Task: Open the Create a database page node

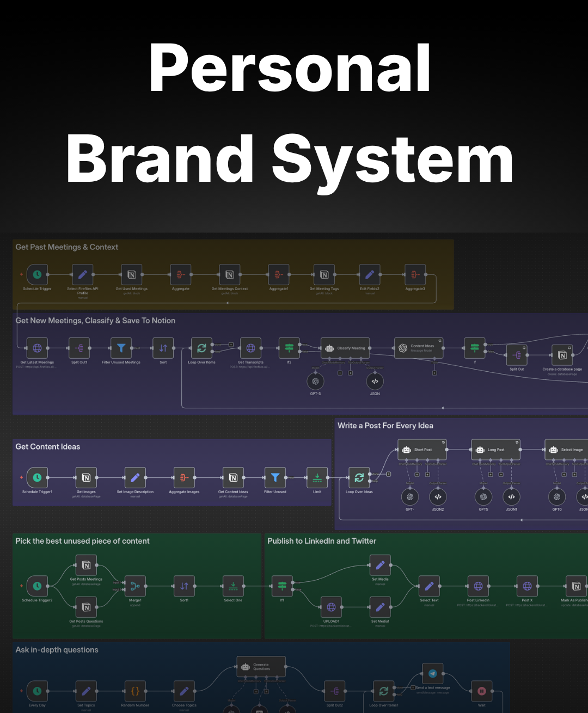Action: [x=562, y=355]
